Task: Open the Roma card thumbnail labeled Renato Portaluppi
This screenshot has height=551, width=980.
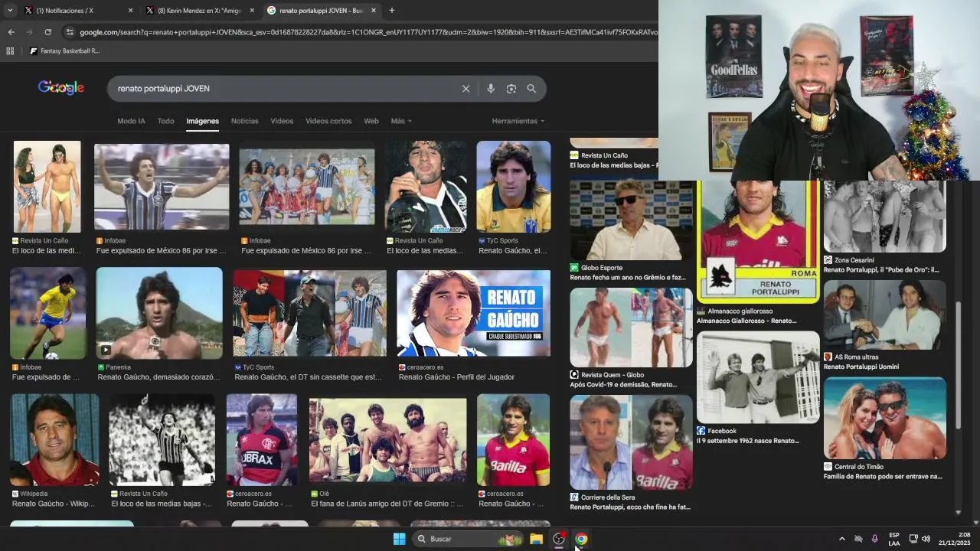Action: click(758, 241)
